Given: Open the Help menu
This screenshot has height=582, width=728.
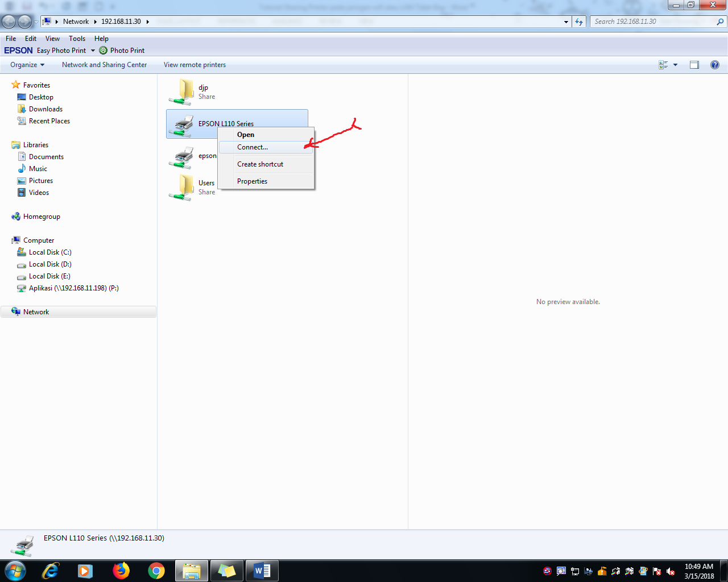Looking at the screenshot, I should (101, 39).
